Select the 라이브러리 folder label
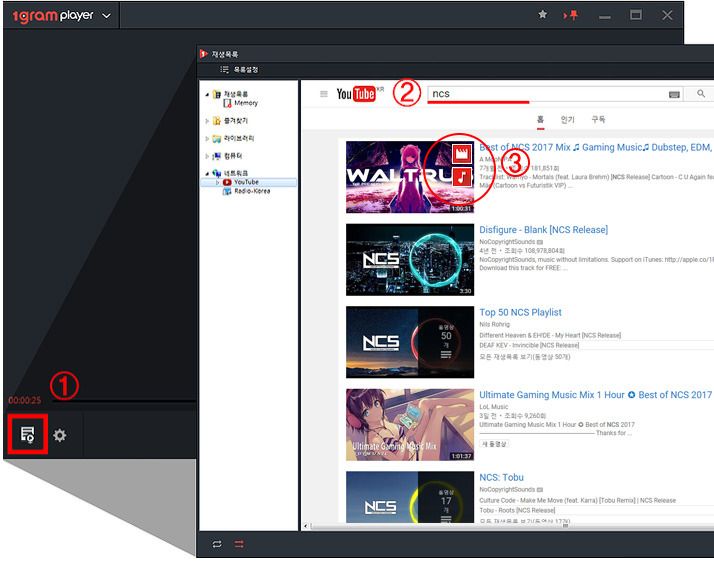714x561 pixels. point(239,138)
